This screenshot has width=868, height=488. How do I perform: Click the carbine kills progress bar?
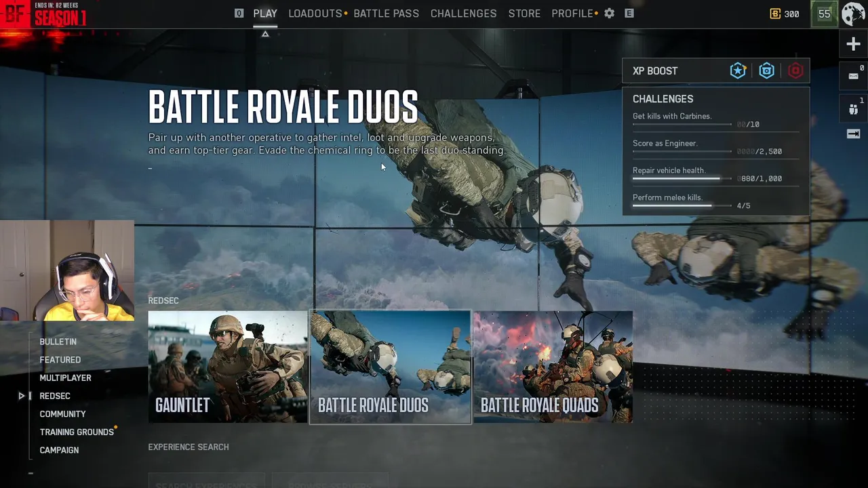682,125
